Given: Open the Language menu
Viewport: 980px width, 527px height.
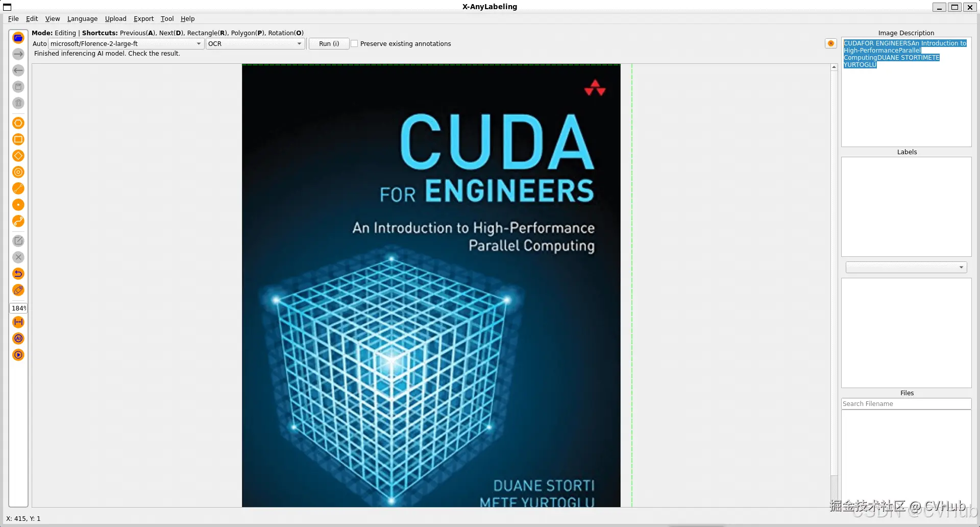Looking at the screenshot, I should click(82, 19).
